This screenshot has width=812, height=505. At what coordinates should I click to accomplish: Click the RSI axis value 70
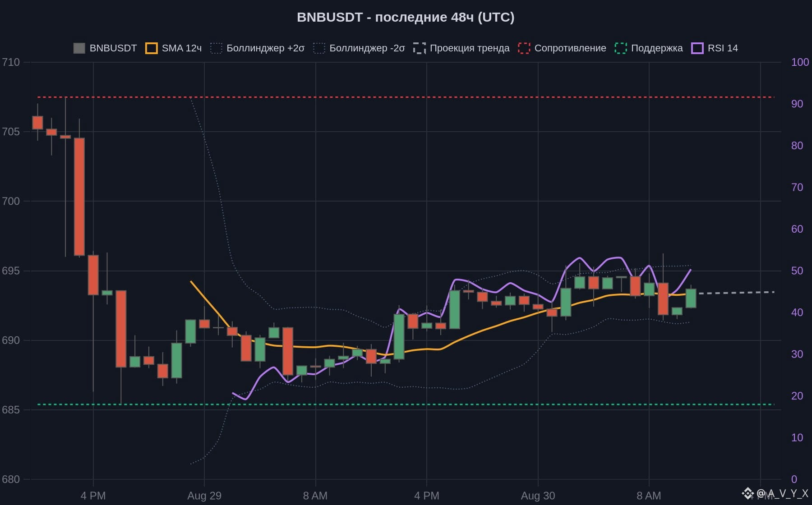click(x=797, y=187)
